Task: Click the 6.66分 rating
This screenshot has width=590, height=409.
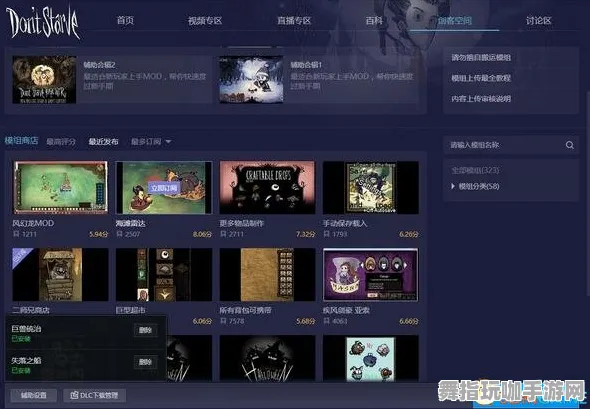Action: click(x=409, y=321)
